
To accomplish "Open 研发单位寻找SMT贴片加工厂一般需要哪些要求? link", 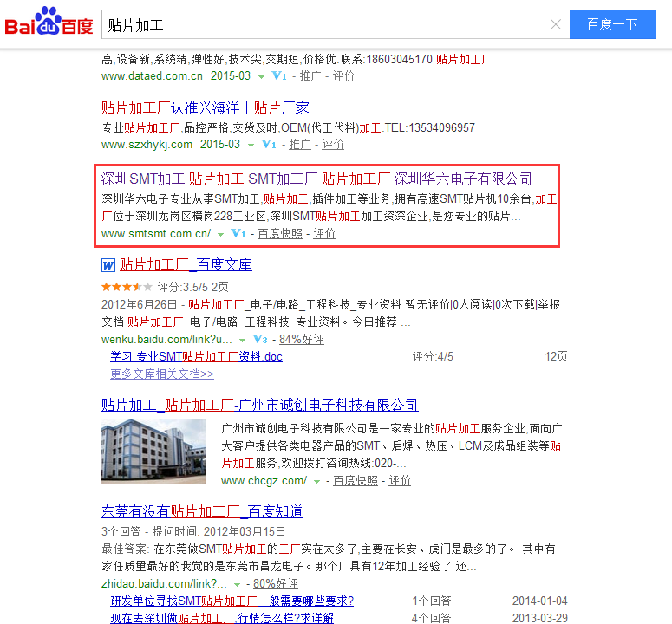I will pyautogui.click(x=232, y=601).
